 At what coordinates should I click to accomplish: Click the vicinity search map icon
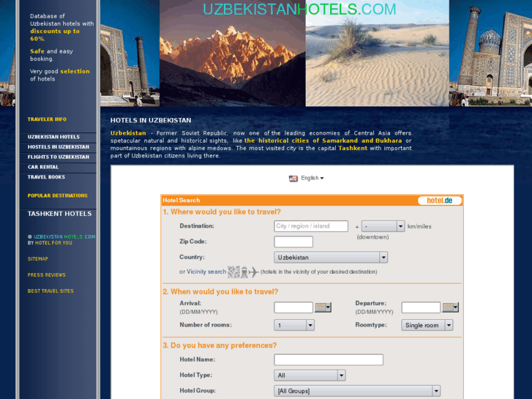click(x=233, y=272)
